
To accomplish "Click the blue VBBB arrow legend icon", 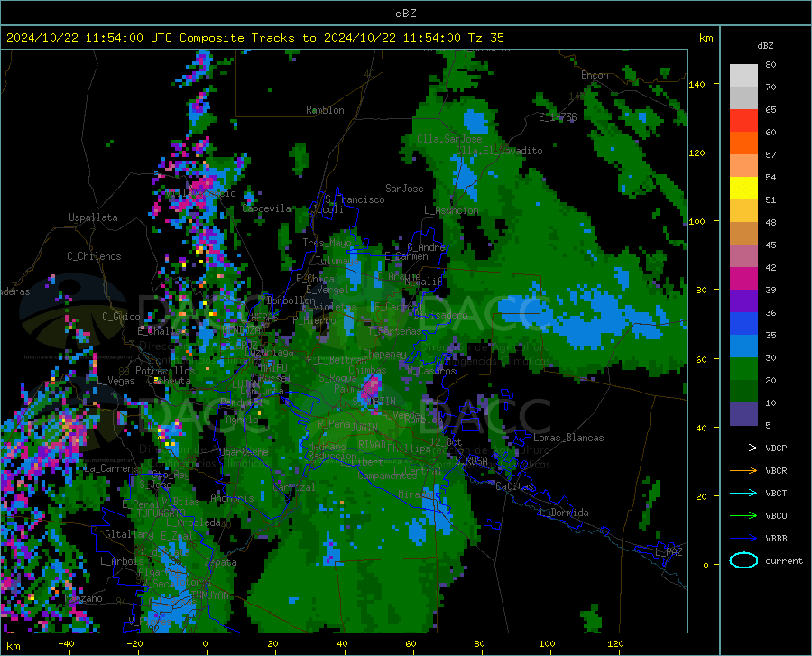I will (743, 539).
